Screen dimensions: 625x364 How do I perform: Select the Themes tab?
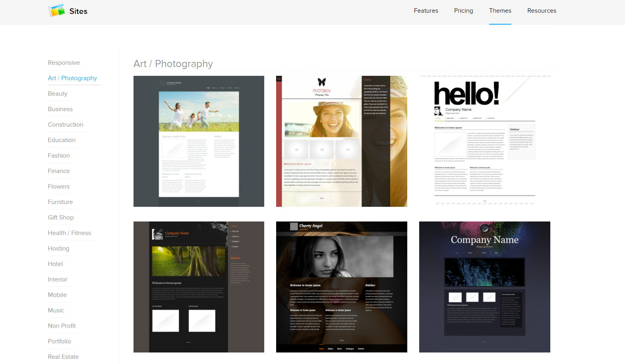coord(500,11)
